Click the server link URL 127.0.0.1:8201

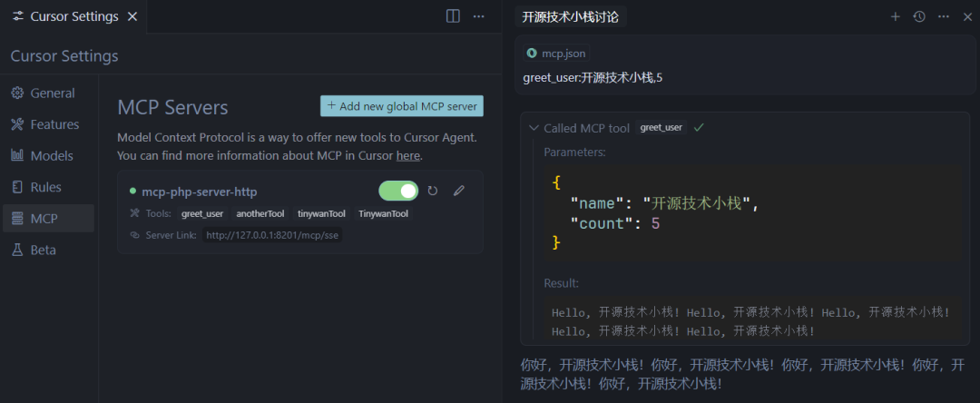272,235
